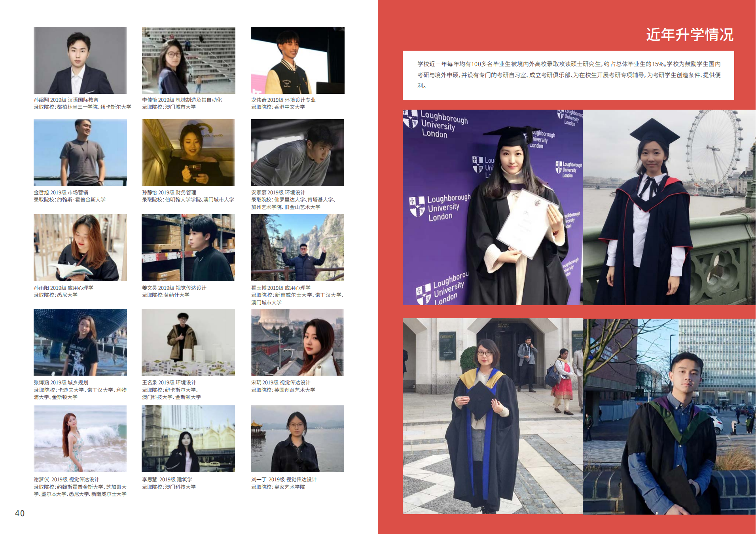Select the beach photo with ocean waves
756x534 pixels.
pos(80,439)
